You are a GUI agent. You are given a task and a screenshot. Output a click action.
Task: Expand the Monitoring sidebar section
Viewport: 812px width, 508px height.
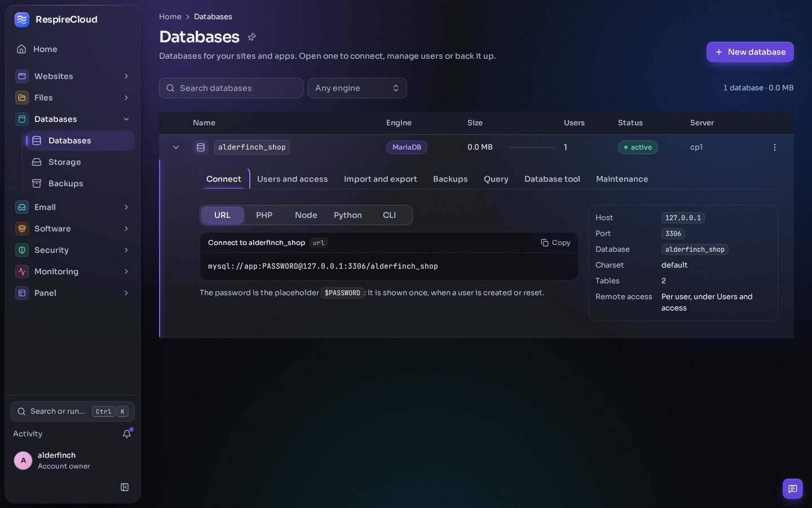click(73, 271)
